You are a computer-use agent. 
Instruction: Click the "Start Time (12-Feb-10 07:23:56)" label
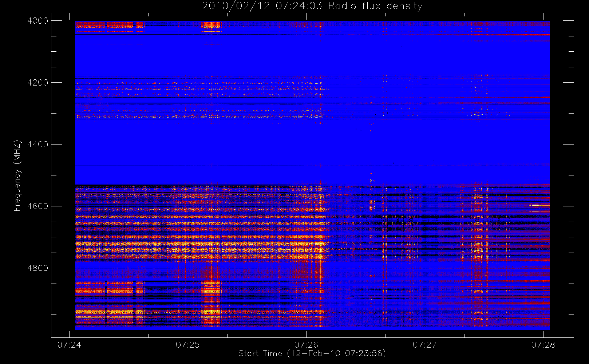(312, 353)
